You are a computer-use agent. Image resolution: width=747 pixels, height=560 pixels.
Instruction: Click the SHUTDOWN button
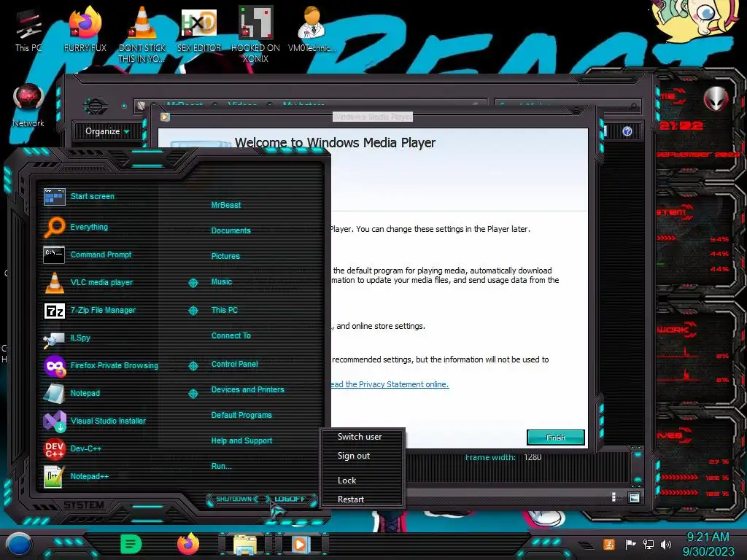[x=233, y=499]
